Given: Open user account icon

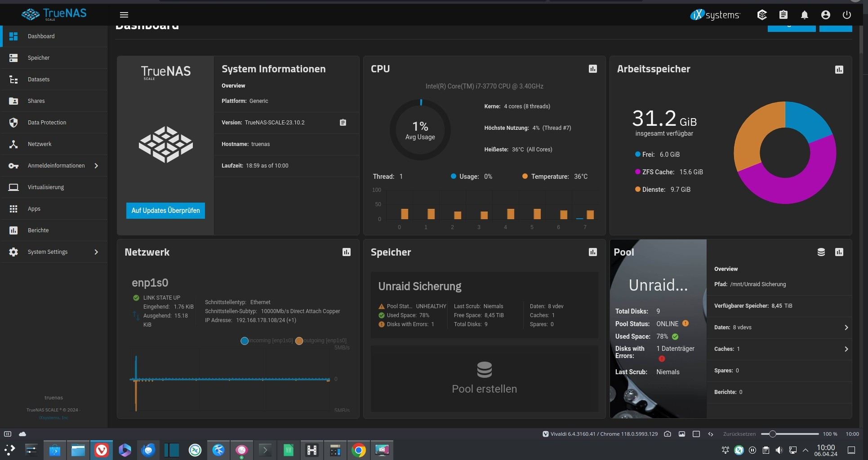Looking at the screenshot, I should (x=826, y=15).
